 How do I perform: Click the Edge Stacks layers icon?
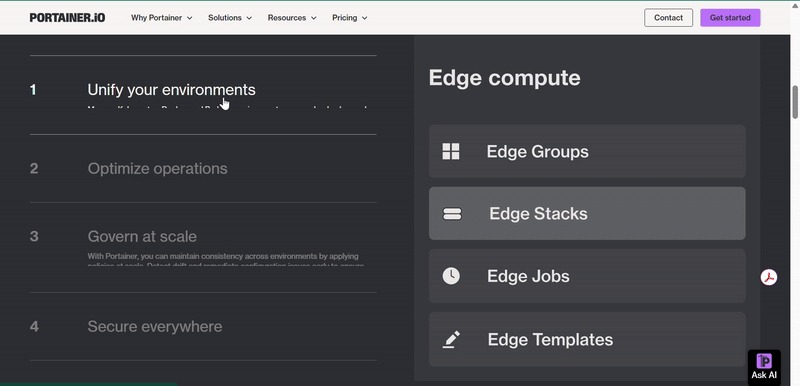[x=452, y=214]
